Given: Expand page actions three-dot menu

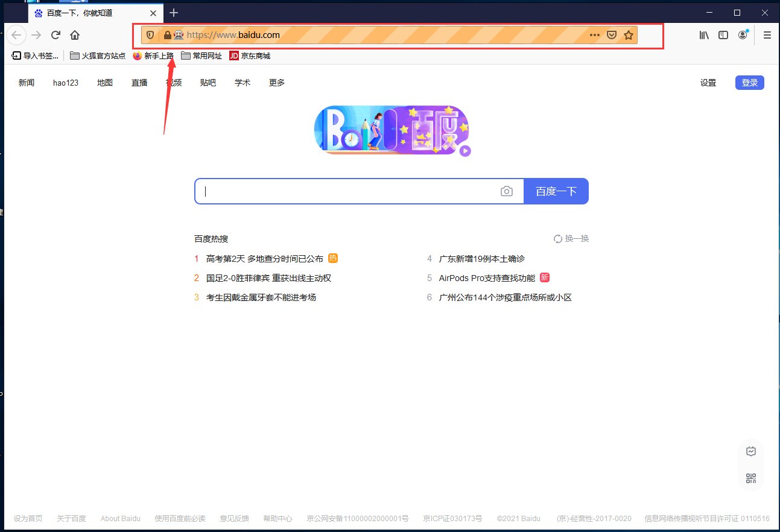Looking at the screenshot, I should click(x=595, y=35).
